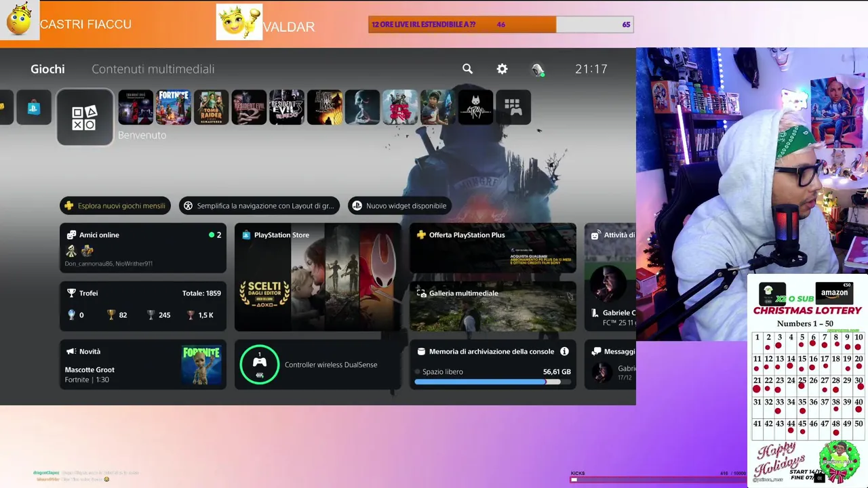The height and width of the screenshot is (488, 868).
Task: Click the 12 ORE LIVE goal progress bar
Action: pyautogui.click(x=500, y=24)
